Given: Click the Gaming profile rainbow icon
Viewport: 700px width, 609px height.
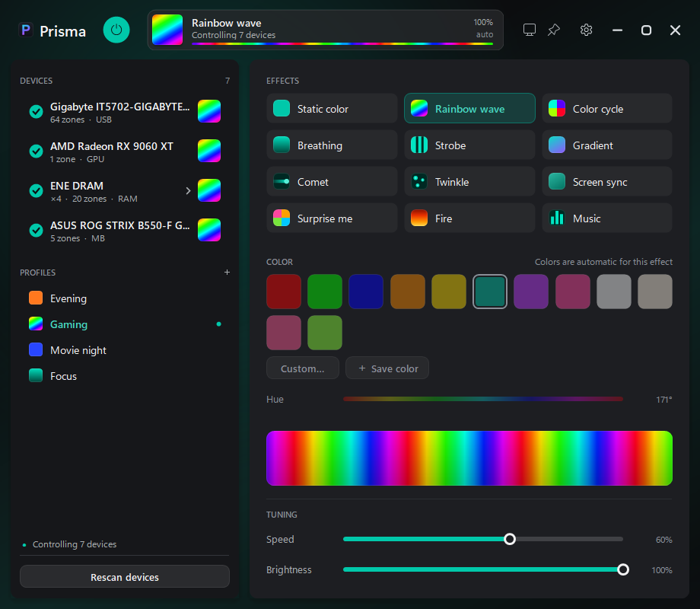Looking at the screenshot, I should [36, 324].
